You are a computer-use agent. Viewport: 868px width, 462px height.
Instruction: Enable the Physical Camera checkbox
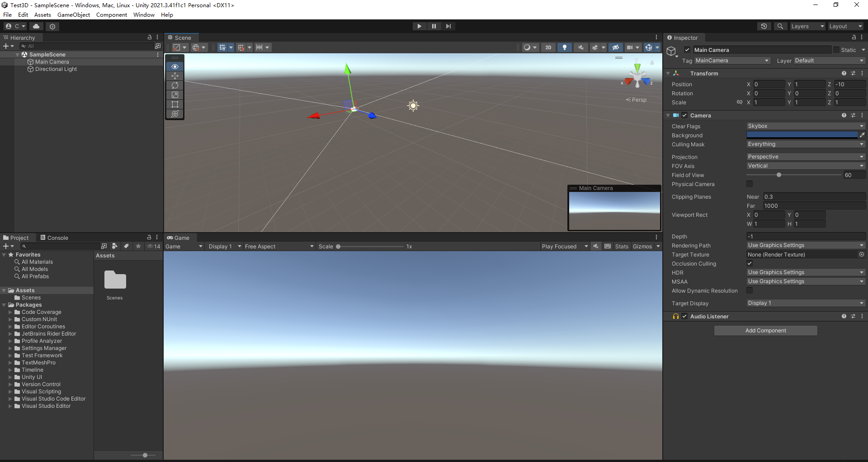750,184
